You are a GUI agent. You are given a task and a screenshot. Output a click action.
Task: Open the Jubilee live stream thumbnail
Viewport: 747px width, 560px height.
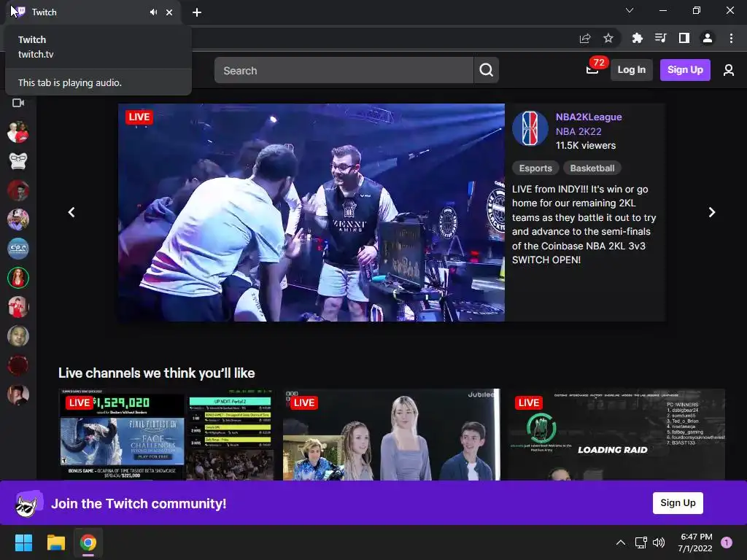point(392,435)
